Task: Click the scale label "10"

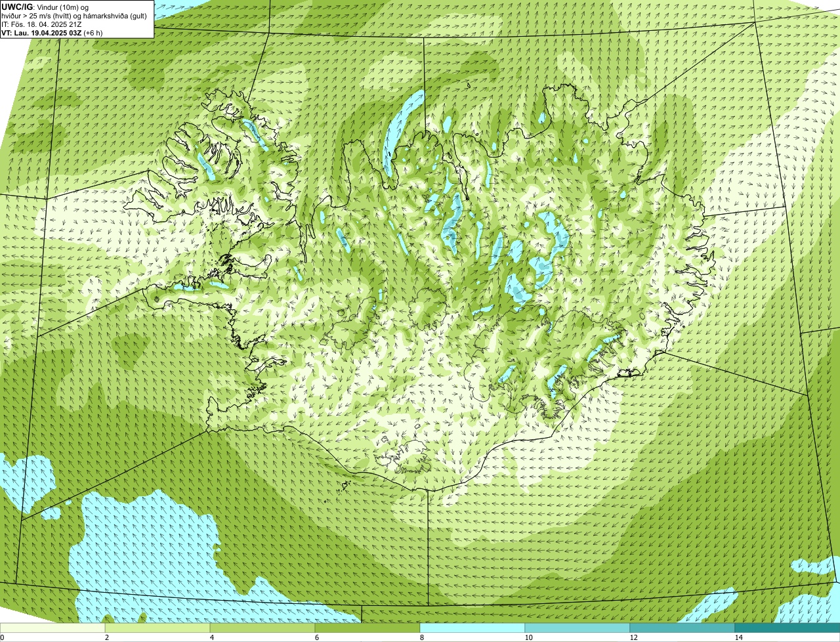Action: pos(528,637)
